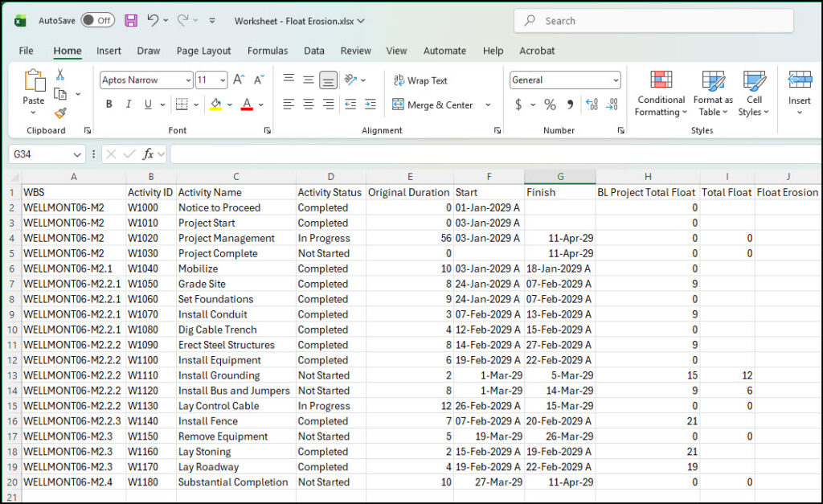Align text right
The height and width of the screenshot is (504, 823).
329,104
